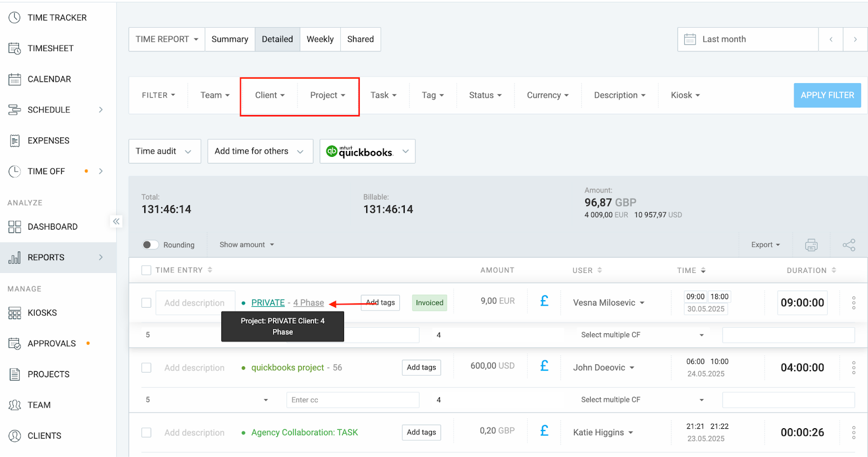Expand the Status filter dropdown
Screen dimensions: 868x457
[x=485, y=95]
